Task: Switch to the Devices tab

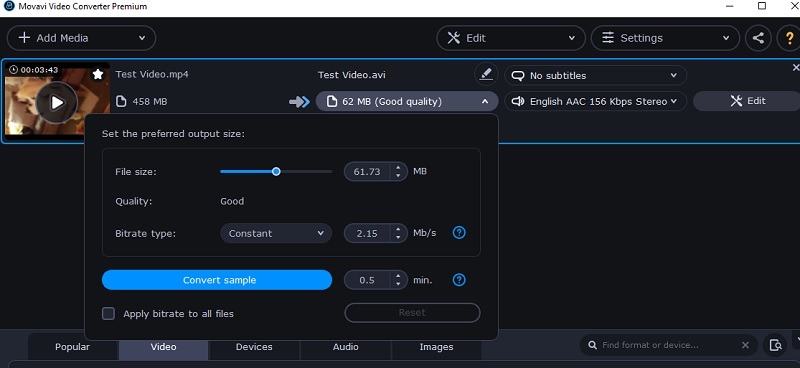Action: [254, 347]
